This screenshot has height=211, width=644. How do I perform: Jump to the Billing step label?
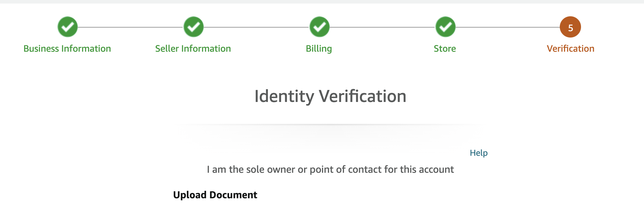319,49
